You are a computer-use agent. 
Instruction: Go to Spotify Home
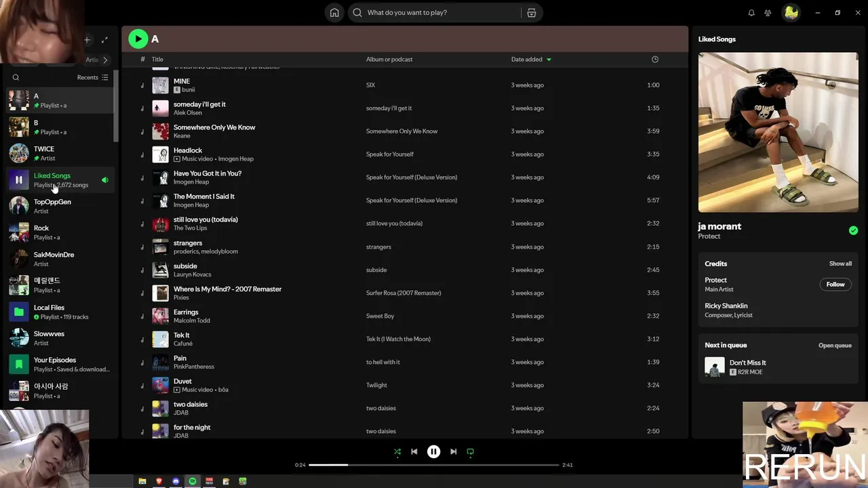tap(334, 13)
